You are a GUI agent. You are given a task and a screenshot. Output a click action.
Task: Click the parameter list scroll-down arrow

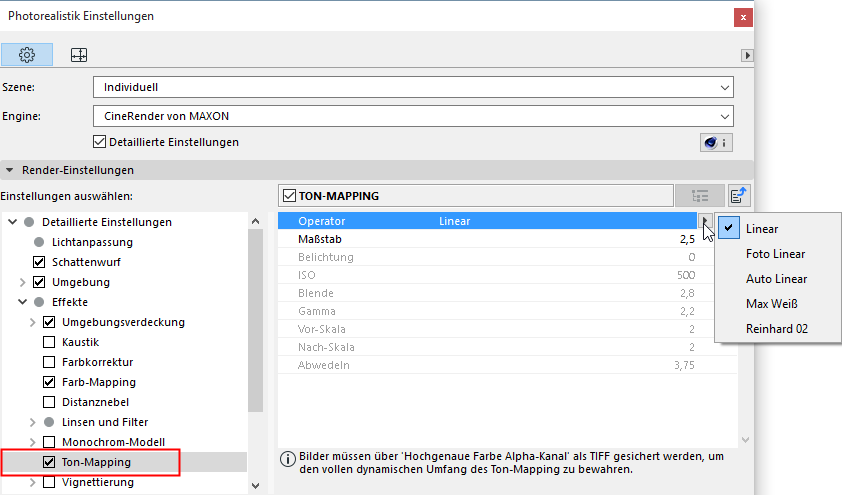pyautogui.click(x=745, y=440)
